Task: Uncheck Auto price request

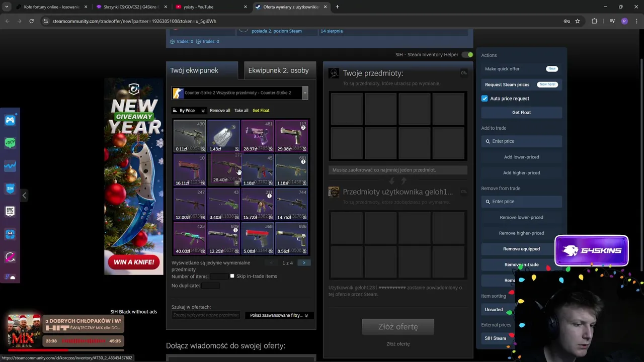Action: (x=485, y=99)
